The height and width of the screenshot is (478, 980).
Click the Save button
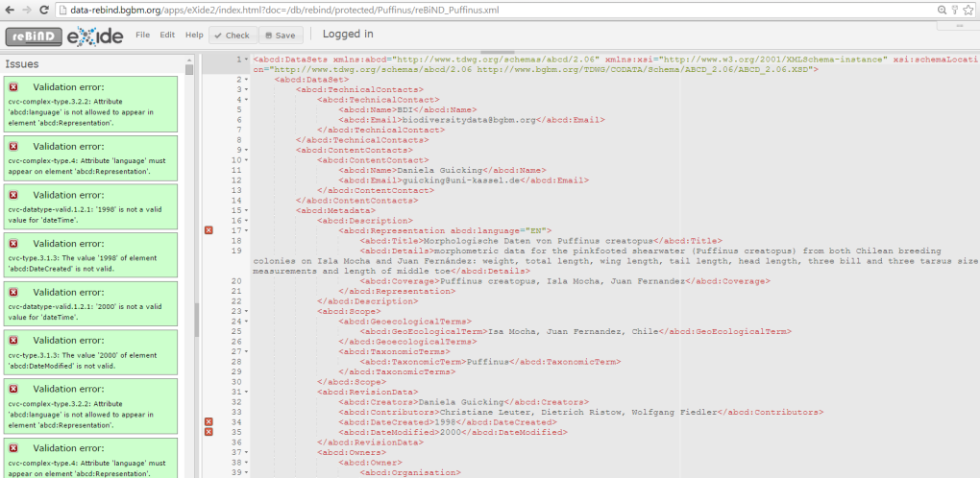click(281, 36)
